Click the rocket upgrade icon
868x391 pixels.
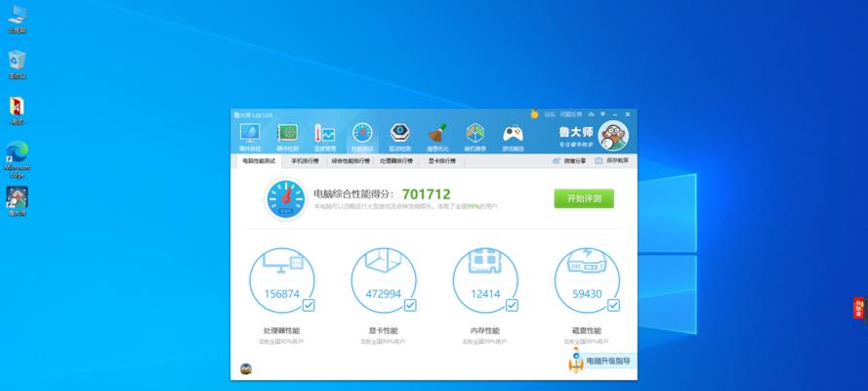coord(576,361)
